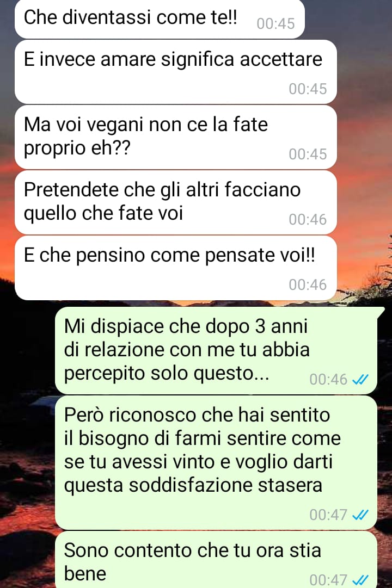Click blue read ticks beside 00:46 sent message
Screen dimensions: 392x588
tap(360, 380)
